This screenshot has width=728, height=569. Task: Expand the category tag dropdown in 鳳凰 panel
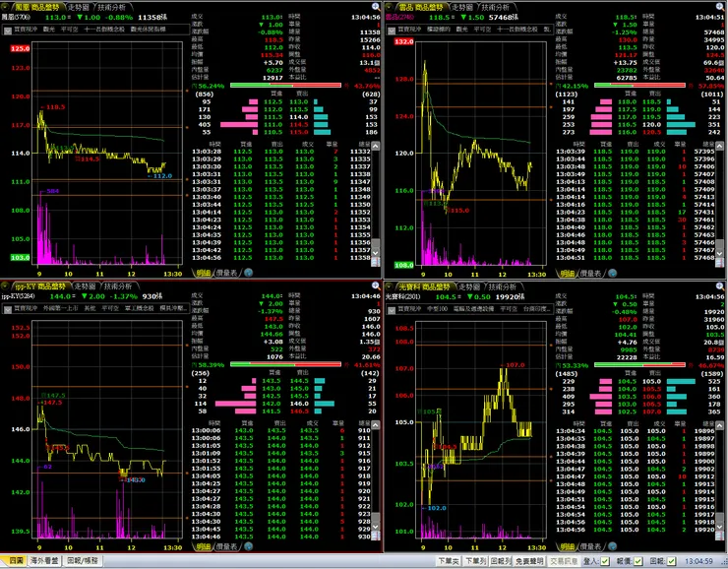click(x=8, y=31)
